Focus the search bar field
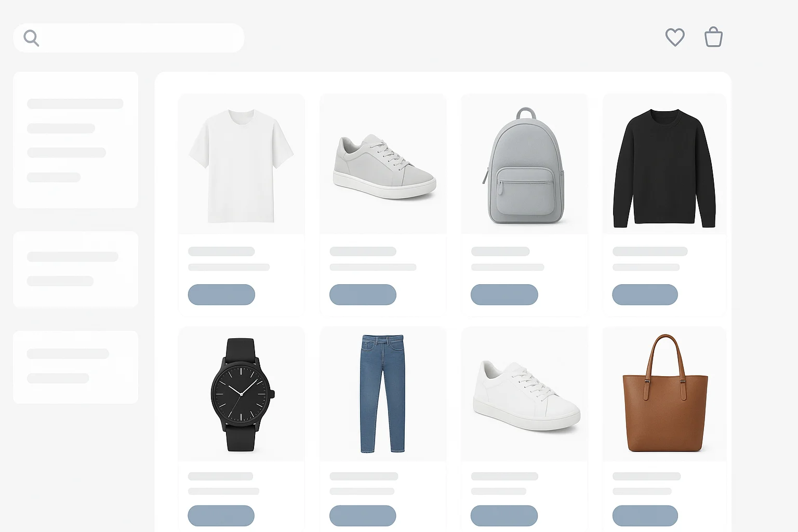The width and height of the screenshot is (798, 532). coord(129,38)
